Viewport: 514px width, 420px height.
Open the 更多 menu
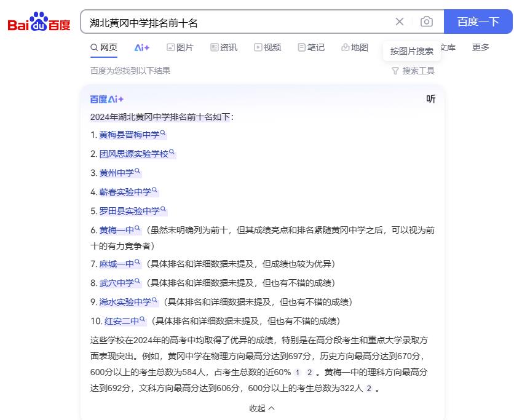click(x=481, y=47)
